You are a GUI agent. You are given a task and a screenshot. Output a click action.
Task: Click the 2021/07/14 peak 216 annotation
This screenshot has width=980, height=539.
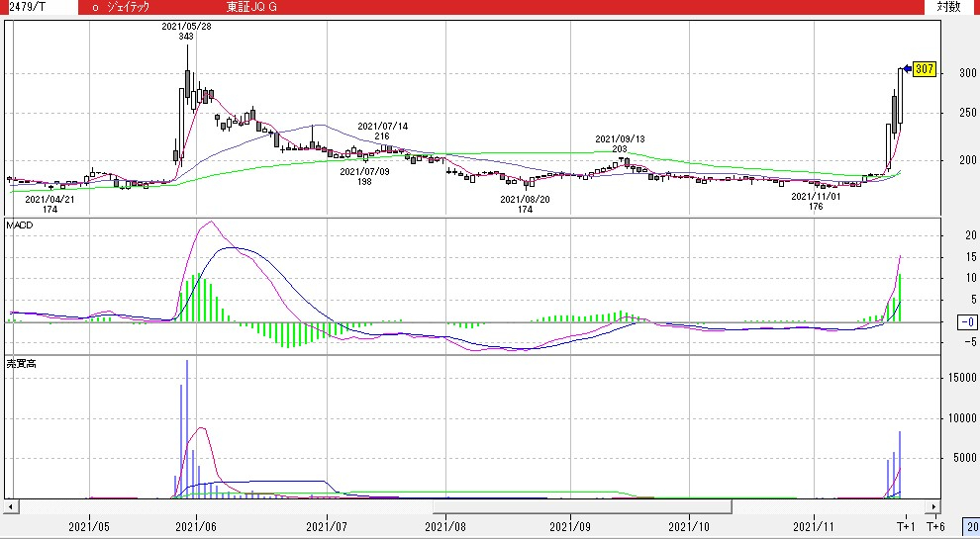[x=382, y=131]
